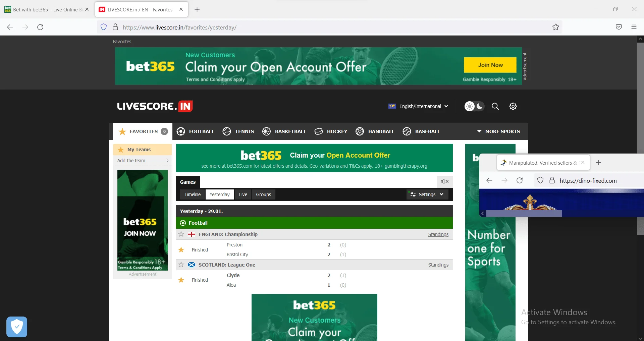Toggle favorite star for England Championship league
Viewport: 644px width, 341px height.
(181, 234)
